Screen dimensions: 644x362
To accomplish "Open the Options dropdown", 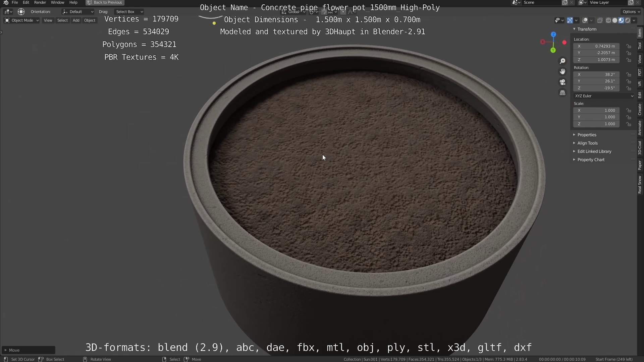I will tap(631, 12).
